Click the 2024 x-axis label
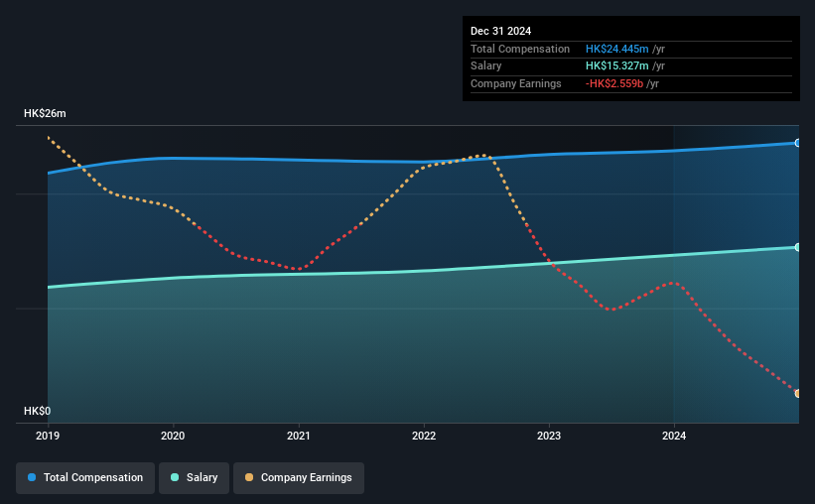815x504 pixels. (674, 436)
